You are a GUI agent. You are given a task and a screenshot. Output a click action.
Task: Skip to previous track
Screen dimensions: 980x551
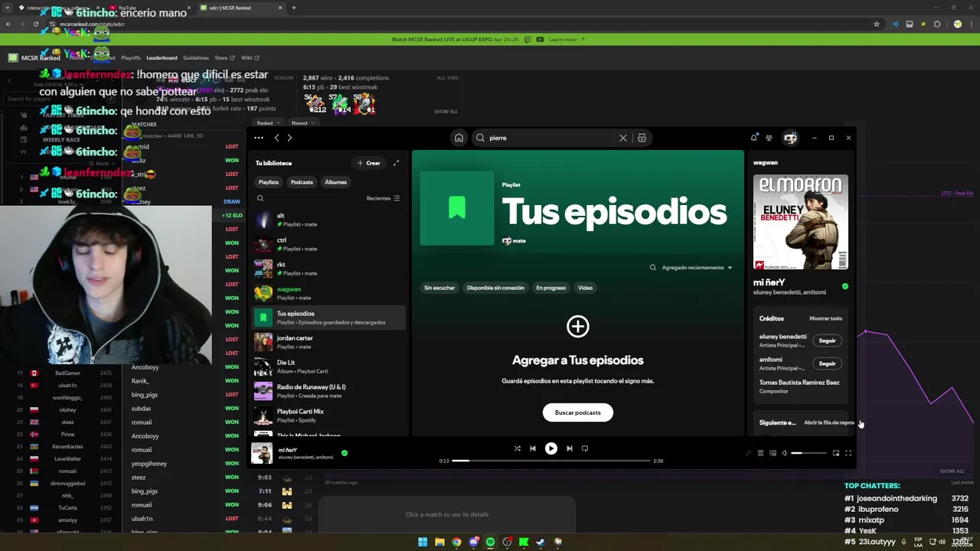pos(533,448)
